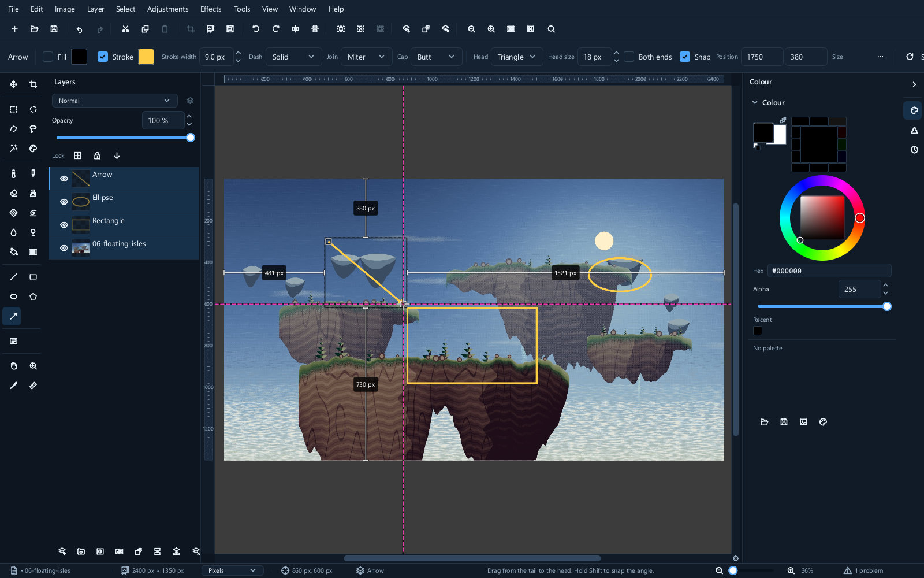
Task: Click the black Fill colour swatch
Action: (79, 57)
